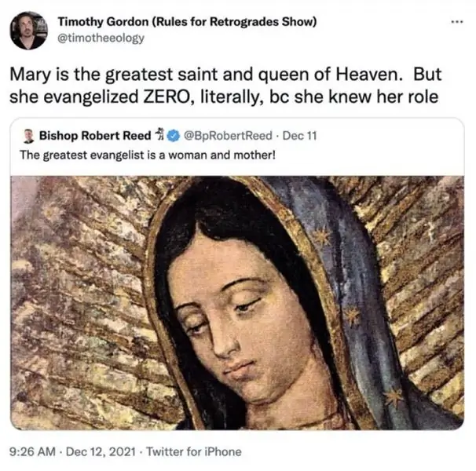476x471 pixels.
Task: Click "(Rules for Retrogrades Show)" in the name
Action: pyautogui.click(x=234, y=21)
